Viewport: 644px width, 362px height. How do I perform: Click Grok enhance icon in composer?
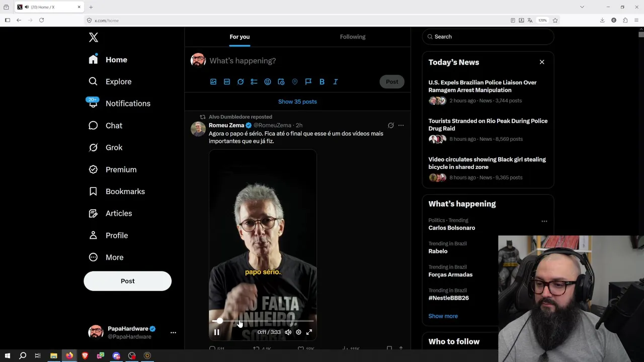240,82
